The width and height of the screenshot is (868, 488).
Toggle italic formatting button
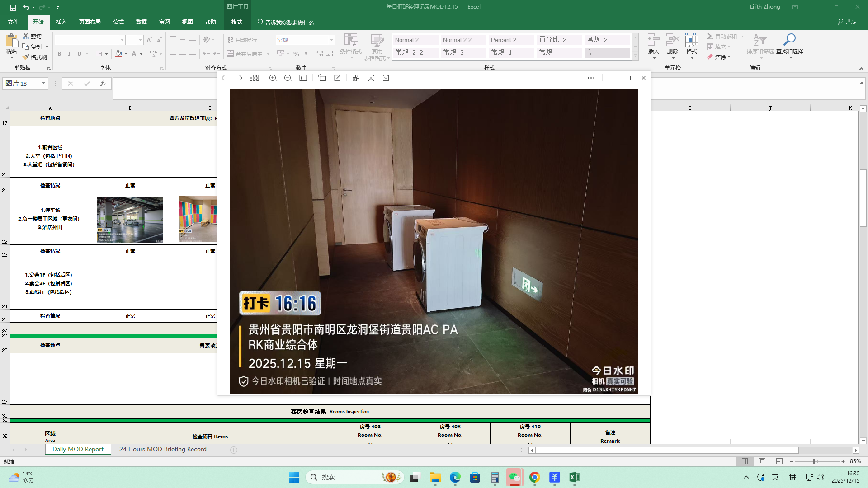click(x=69, y=54)
